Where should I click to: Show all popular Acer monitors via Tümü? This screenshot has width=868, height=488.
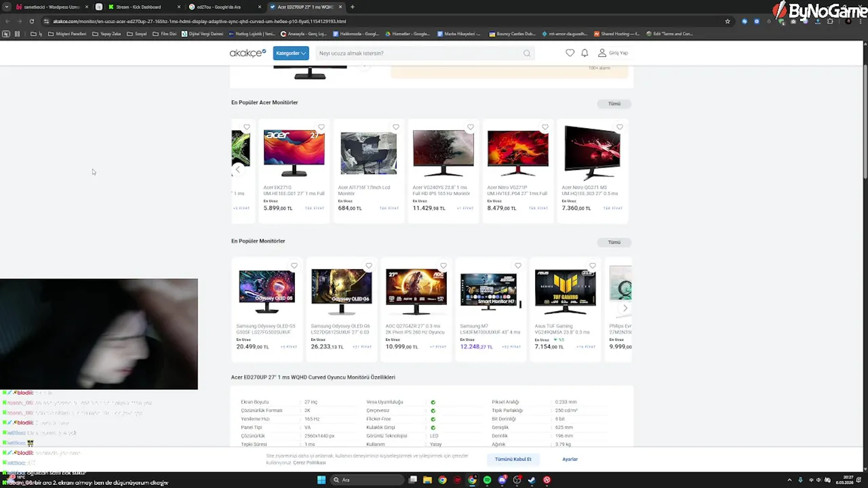point(614,104)
